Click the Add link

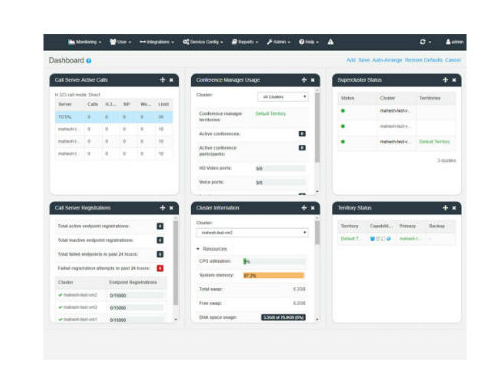[351, 60]
